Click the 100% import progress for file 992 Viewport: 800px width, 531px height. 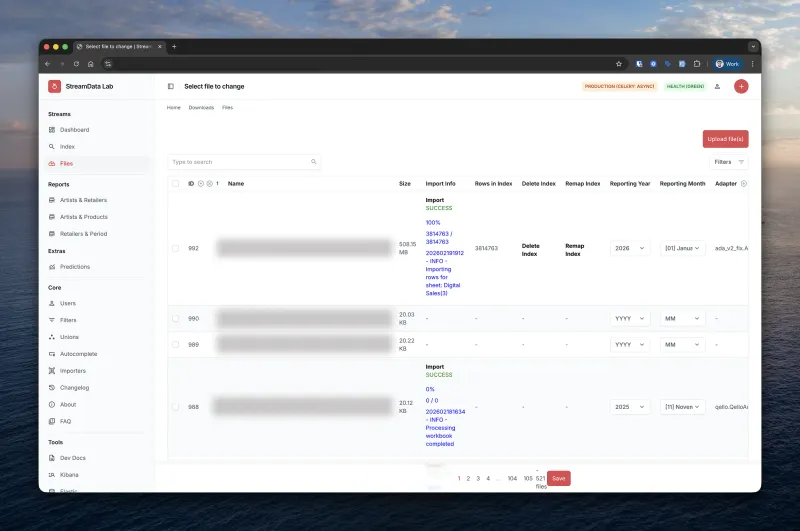[x=433, y=222]
